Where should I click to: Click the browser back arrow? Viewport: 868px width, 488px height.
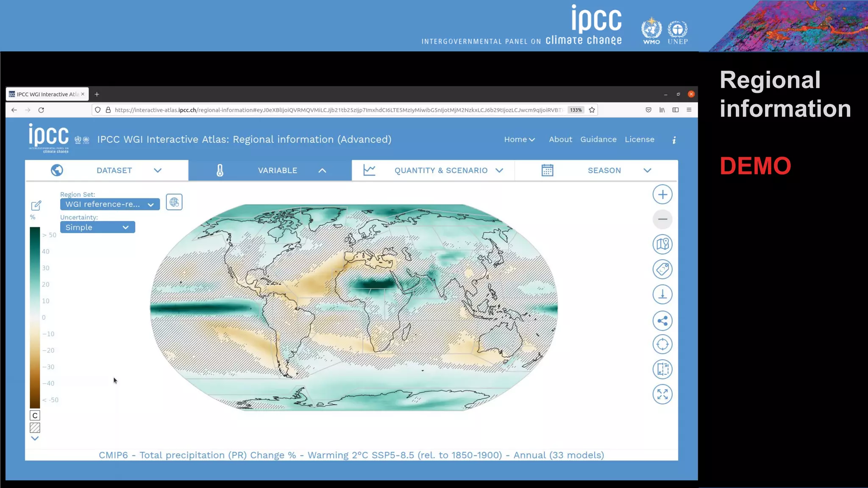click(14, 110)
